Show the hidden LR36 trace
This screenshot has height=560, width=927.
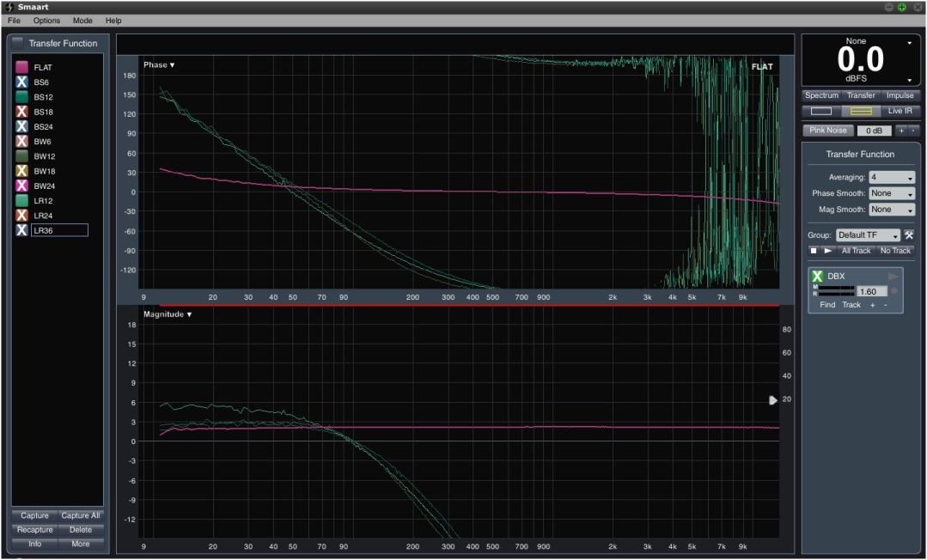click(x=21, y=230)
